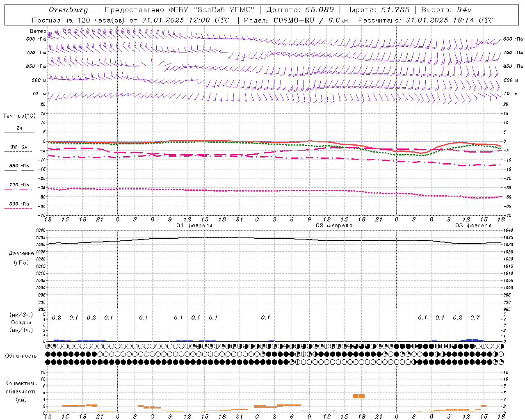Viewport: 525px width, 420px height.
Task: Click the "Долгота: 55.089" header value
Action: pos(300,10)
